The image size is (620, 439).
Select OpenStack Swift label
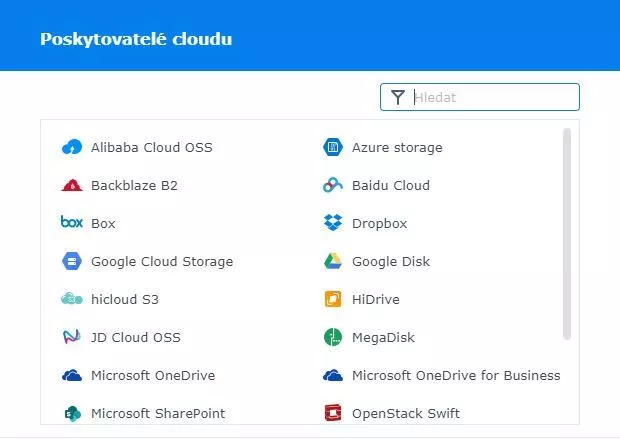pos(406,414)
